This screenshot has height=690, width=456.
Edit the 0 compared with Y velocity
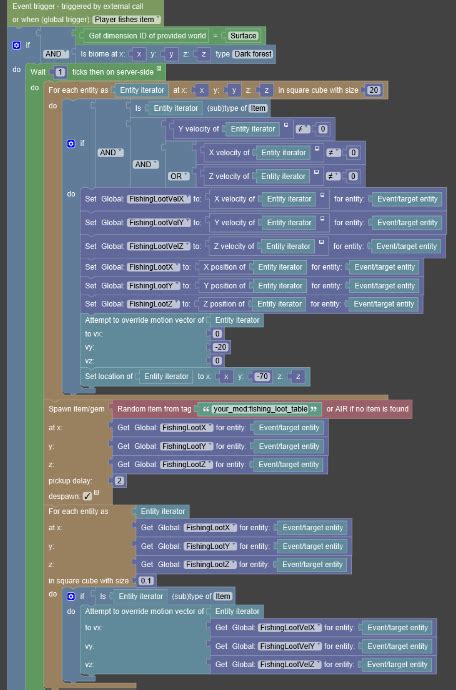pyautogui.click(x=323, y=129)
